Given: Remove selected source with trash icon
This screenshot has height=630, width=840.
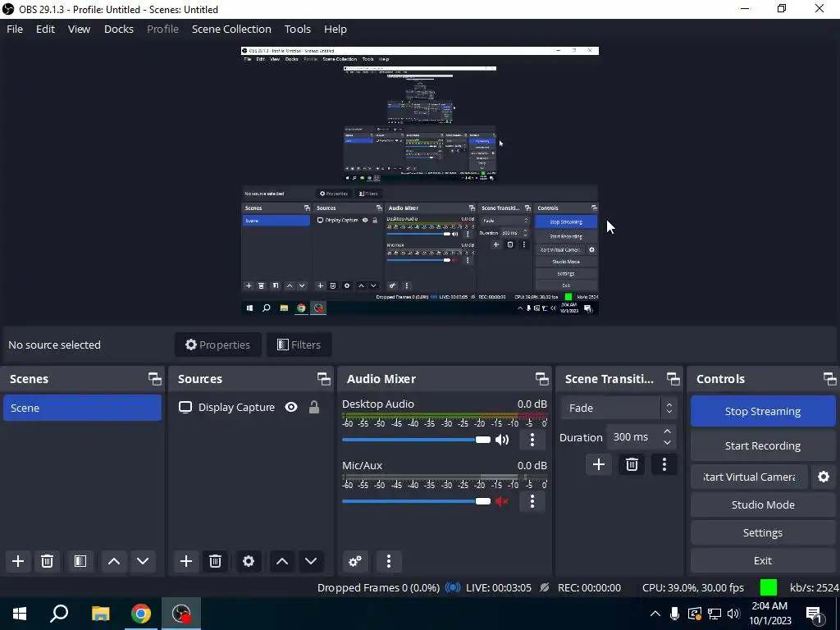Looking at the screenshot, I should pyautogui.click(x=216, y=561).
